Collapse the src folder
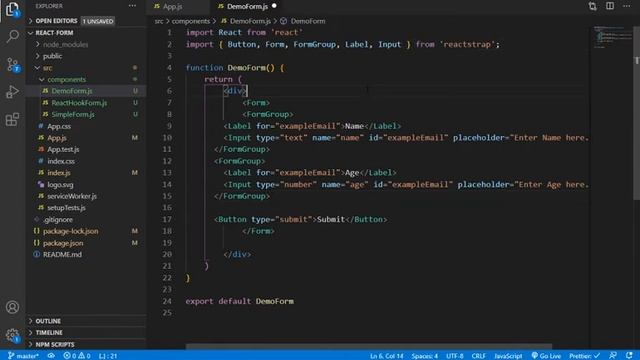Screen dimensions: 640x360 [47, 68]
